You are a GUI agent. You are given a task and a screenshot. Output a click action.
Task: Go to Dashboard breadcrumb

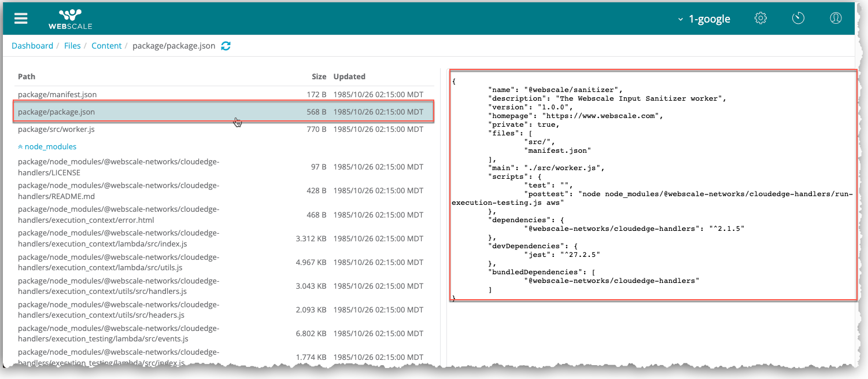pyautogui.click(x=32, y=46)
